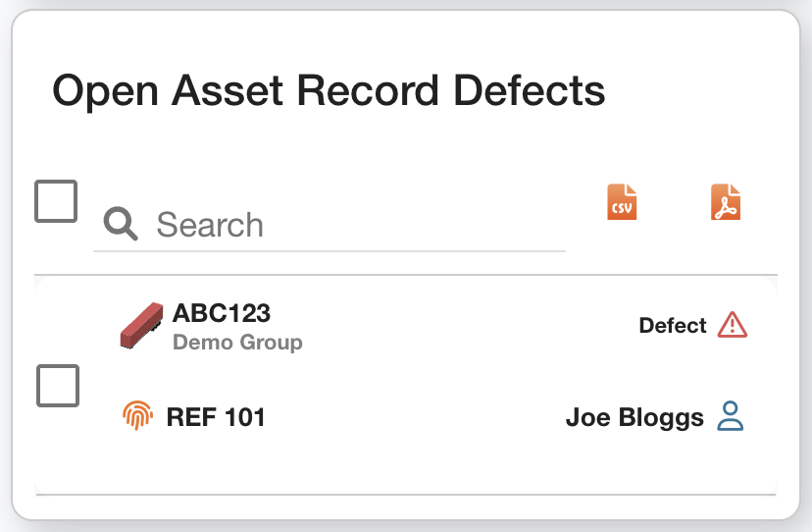
Task: Open the ABC123 asset record
Action: click(x=222, y=313)
